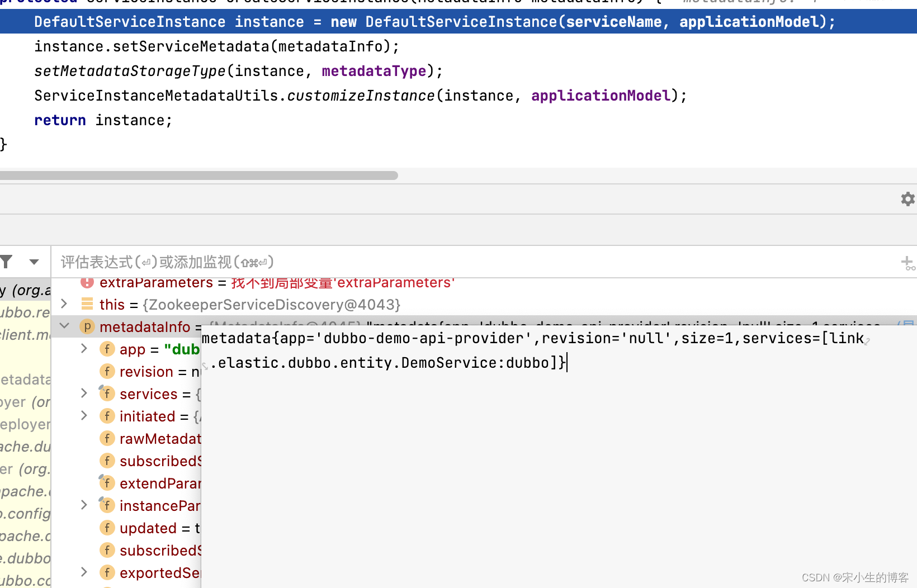Click the field icon beside revision

coord(107,371)
